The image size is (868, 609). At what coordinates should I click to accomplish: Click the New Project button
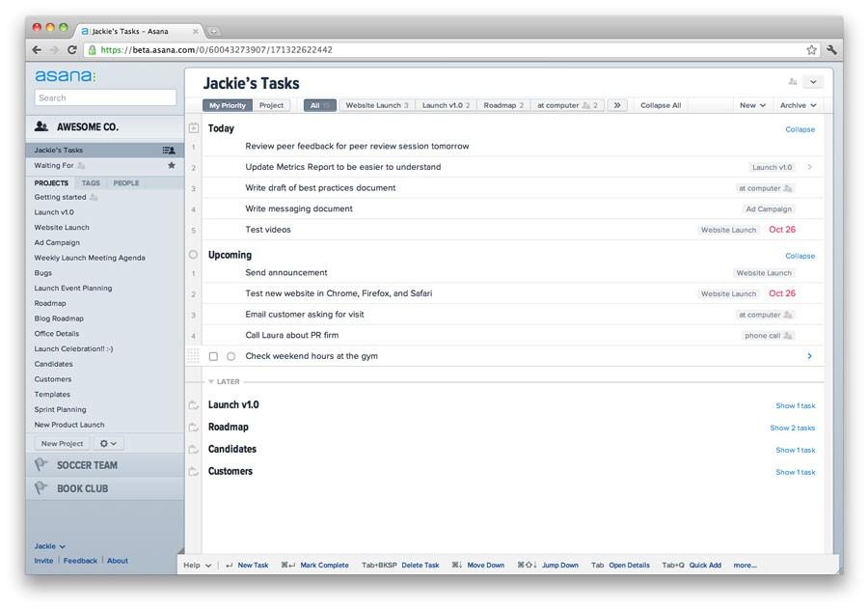tap(62, 443)
